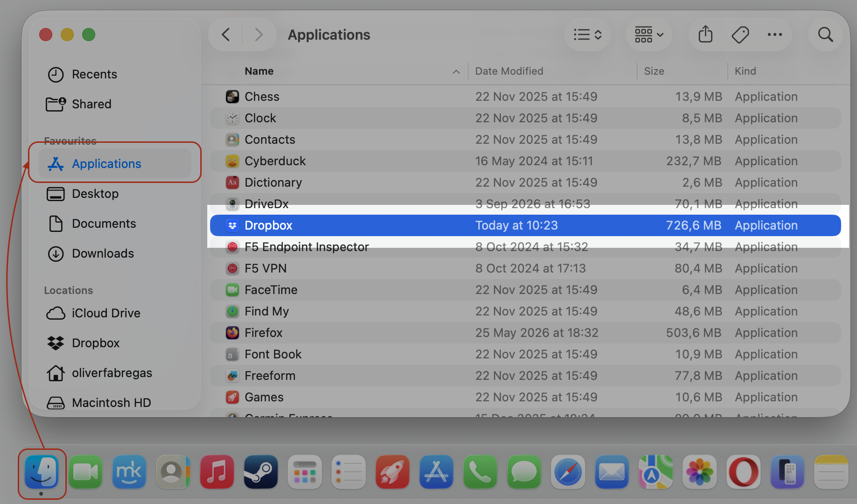The image size is (857, 504).
Task: Select Recents in the sidebar
Action: tap(114, 74)
